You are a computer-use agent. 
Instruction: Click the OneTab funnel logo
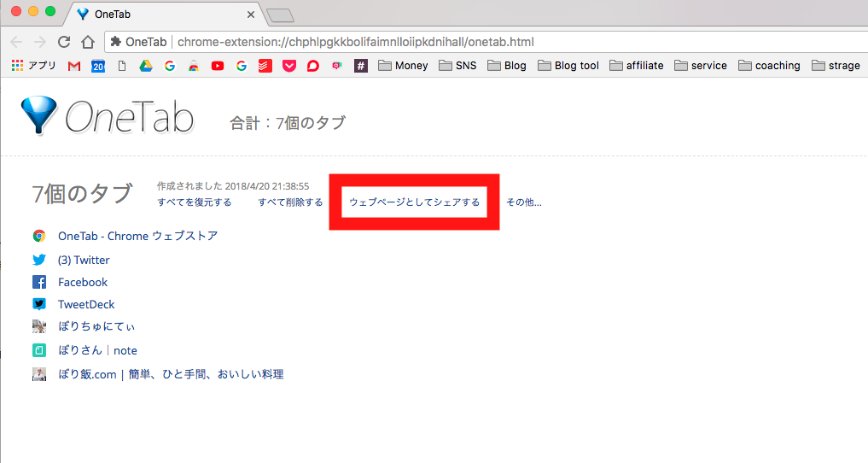[38, 115]
